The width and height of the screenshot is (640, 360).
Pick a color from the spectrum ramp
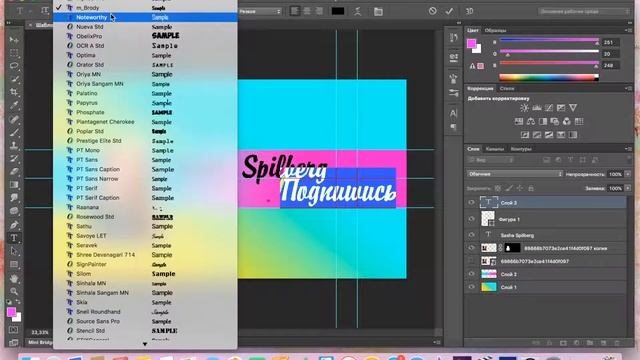tap(549, 78)
